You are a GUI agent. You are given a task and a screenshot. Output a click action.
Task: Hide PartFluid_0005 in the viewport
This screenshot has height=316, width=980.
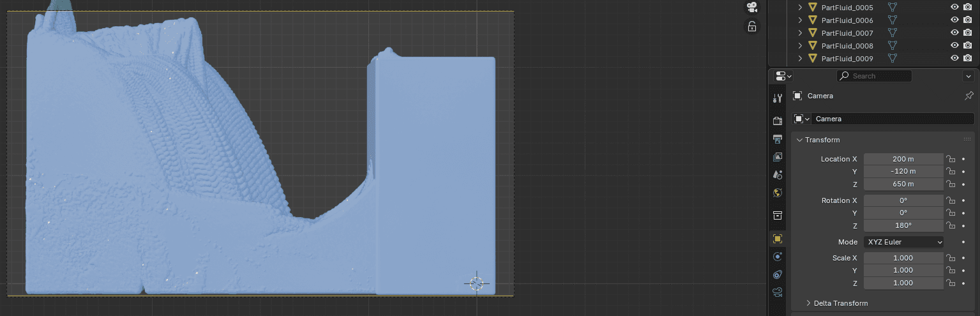pos(954,8)
